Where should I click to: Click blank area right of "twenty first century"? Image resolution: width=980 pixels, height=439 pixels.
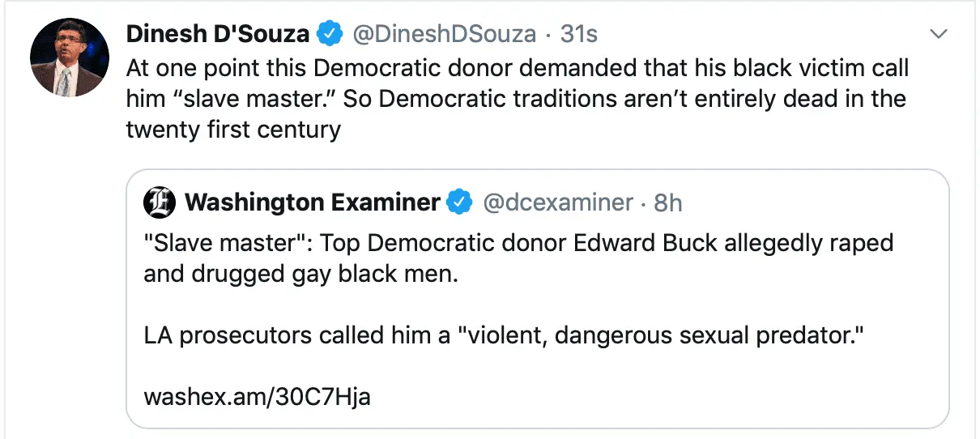tap(607, 130)
